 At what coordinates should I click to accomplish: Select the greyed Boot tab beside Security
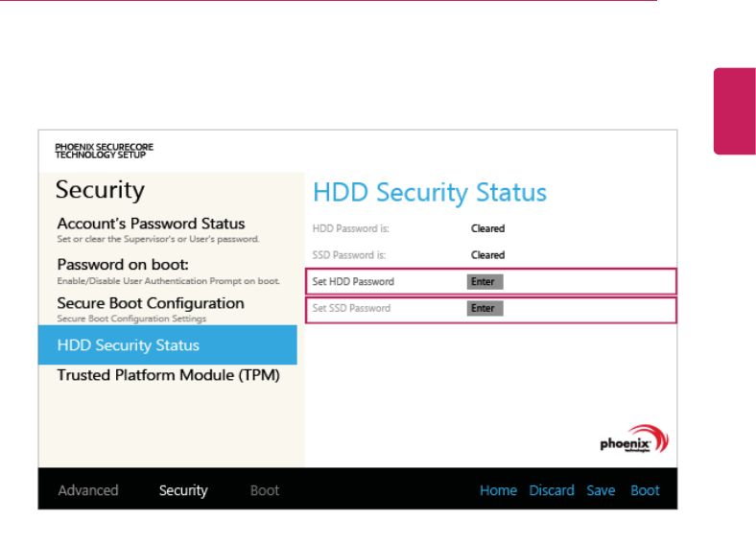click(265, 490)
